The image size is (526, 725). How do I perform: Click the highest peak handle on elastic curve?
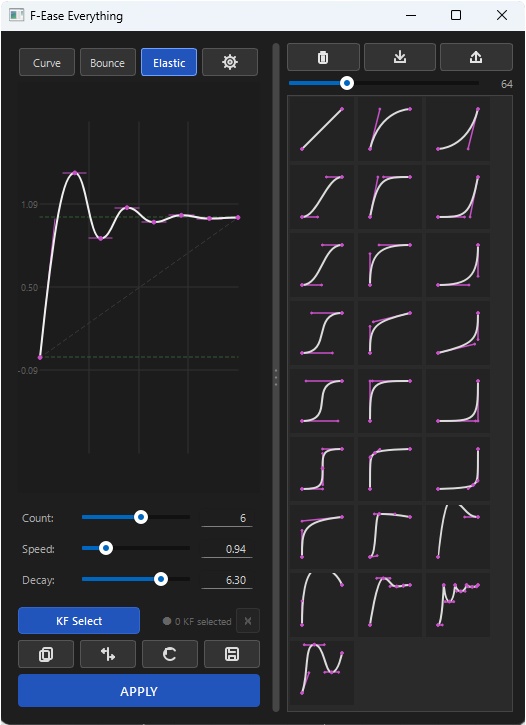(x=74, y=173)
